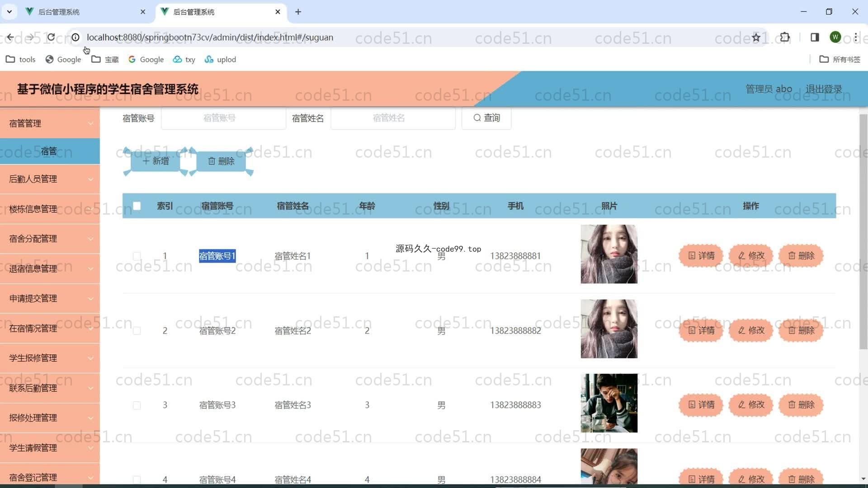Open the 所有书签 folder
The width and height of the screenshot is (868, 488).
click(x=840, y=59)
